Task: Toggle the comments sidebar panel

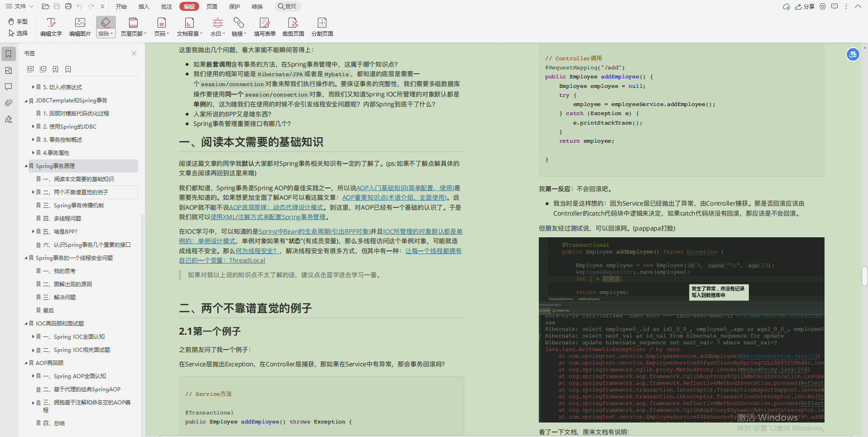Action: pyautogui.click(x=9, y=86)
